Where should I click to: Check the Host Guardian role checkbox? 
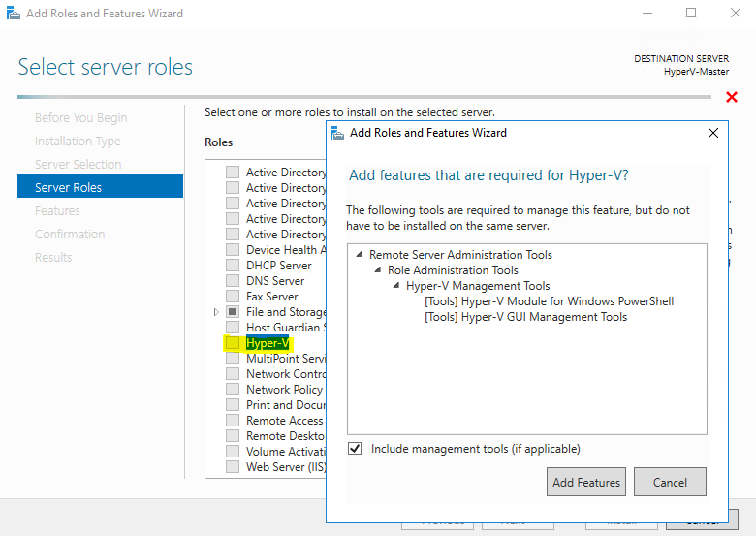pos(233,327)
